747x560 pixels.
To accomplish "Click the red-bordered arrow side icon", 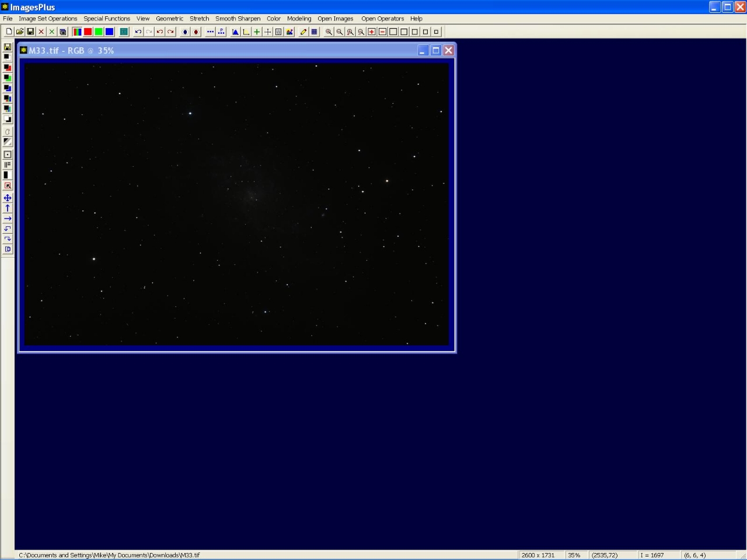I will pos(8,185).
